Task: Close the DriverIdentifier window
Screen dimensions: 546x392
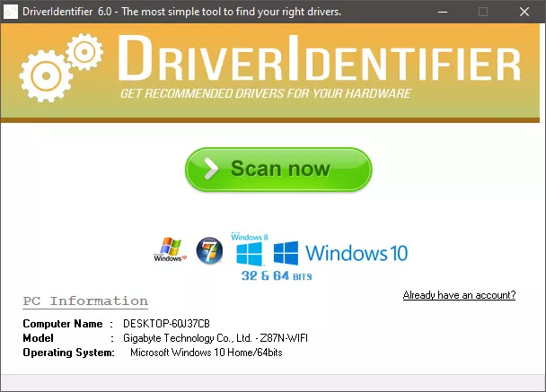Action: click(x=524, y=12)
